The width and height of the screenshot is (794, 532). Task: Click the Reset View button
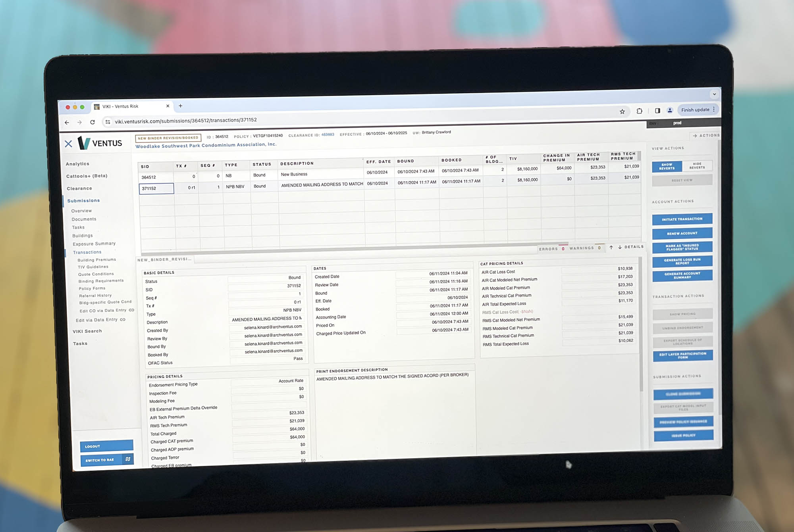click(682, 180)
